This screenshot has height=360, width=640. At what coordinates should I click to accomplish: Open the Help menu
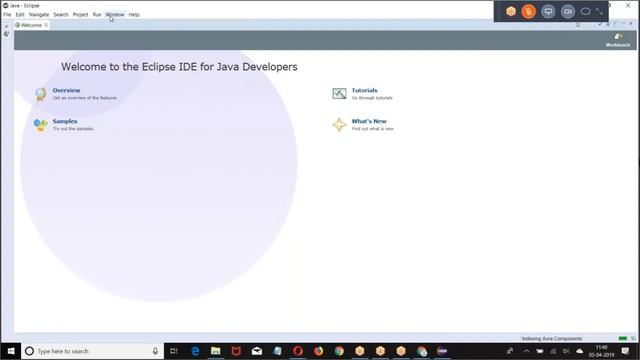click(x=134, y=15)
